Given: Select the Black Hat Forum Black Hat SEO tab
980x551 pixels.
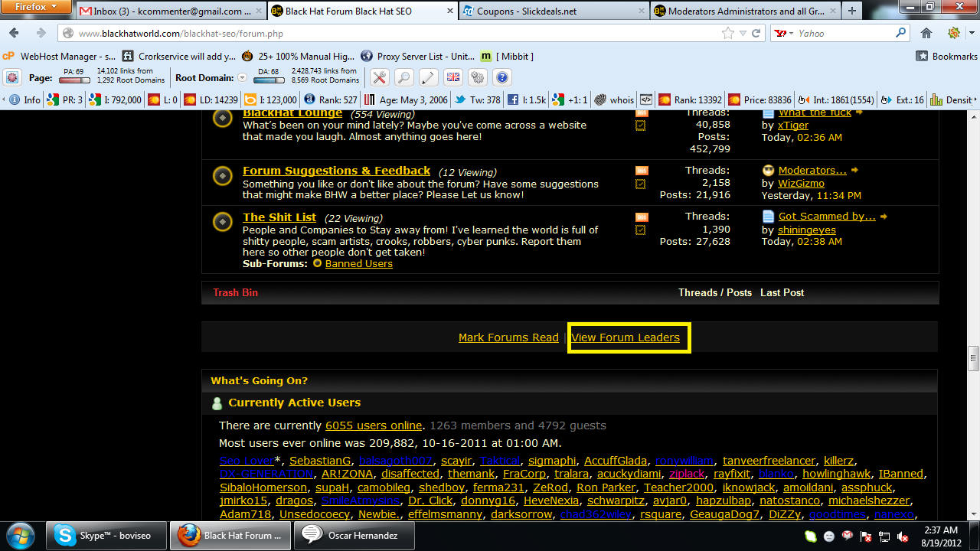Looking at the screenshot, I should tap(361, 11).
